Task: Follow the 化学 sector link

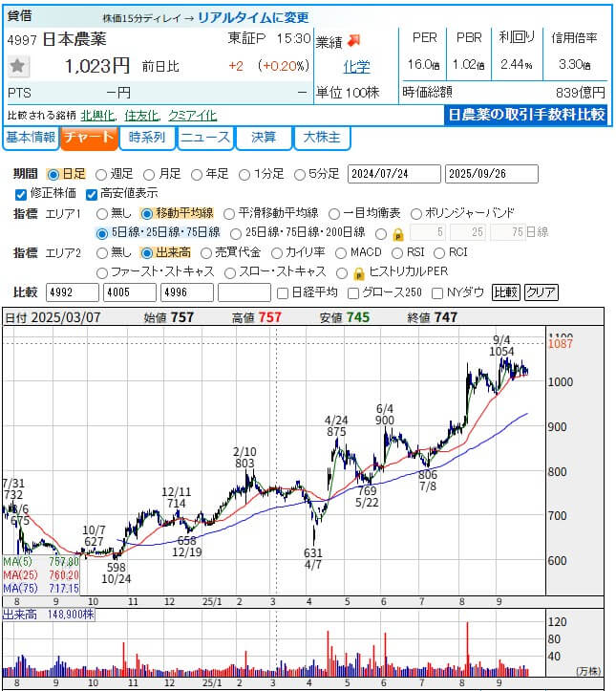Action: 356,67
